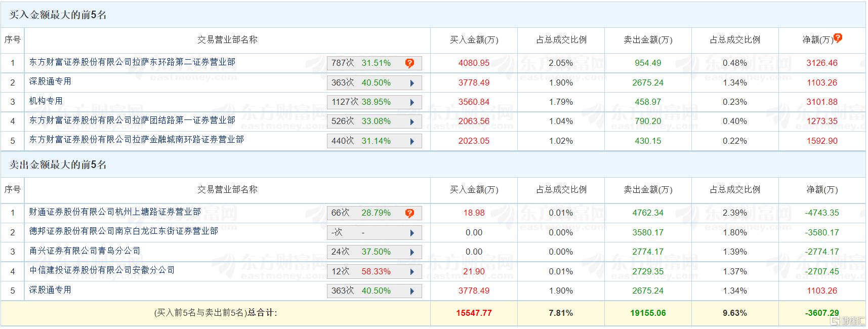Image resolution: width=868 pixels, height=329 pixels.
Task: Expand arrow for 德邦证券 row
Action: pyautogui.click(x=412, y=233)
